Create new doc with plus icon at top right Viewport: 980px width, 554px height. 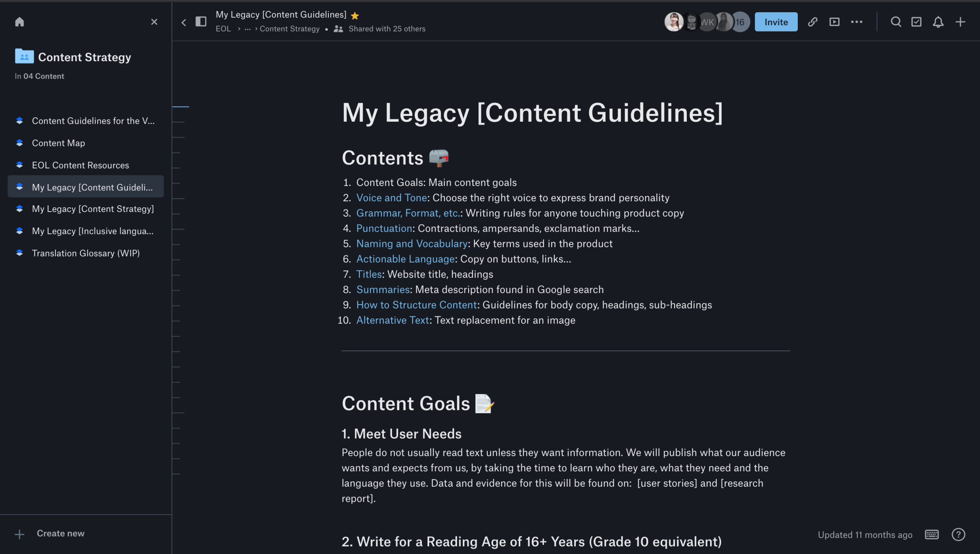pos(960,22)
